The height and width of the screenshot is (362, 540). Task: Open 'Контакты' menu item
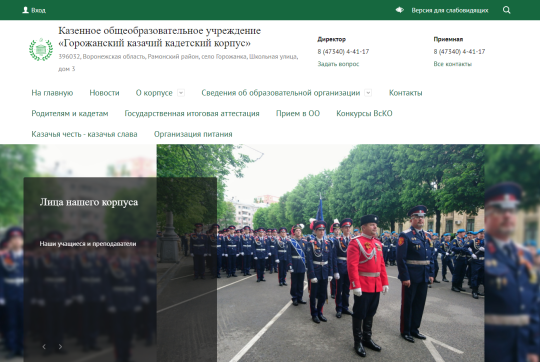pyautogui.click(x=405, y=93)
